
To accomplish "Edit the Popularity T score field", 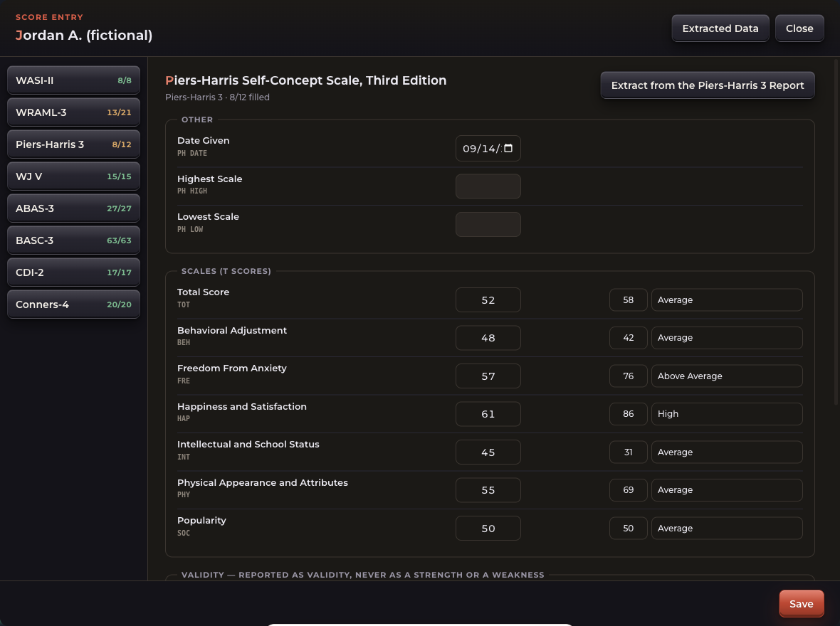I will tap(488, 528).
